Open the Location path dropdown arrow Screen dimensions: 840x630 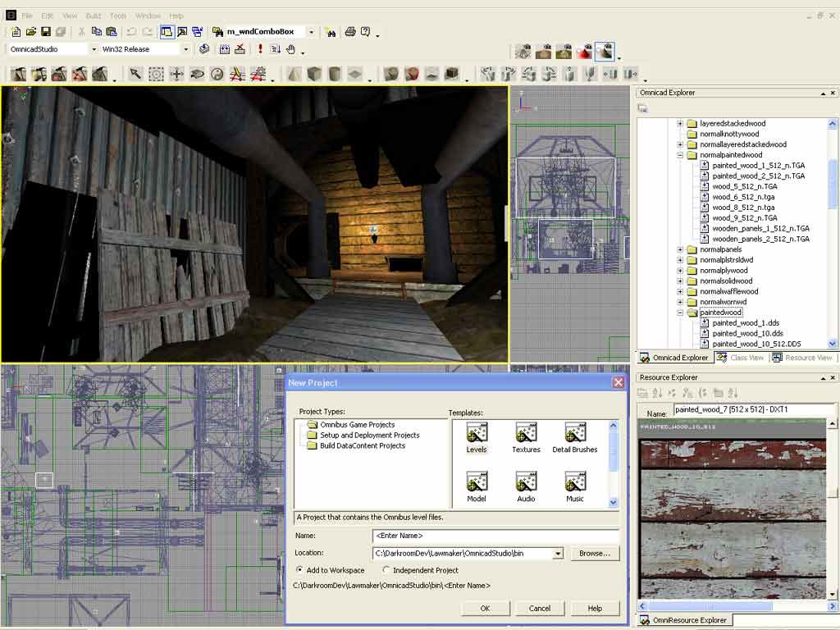click(558, 554)
